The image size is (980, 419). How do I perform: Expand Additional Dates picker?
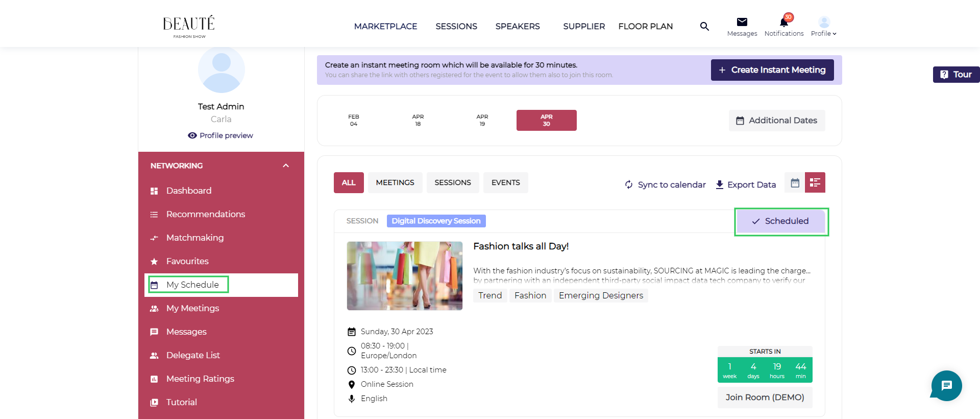[x=776, y=121]
